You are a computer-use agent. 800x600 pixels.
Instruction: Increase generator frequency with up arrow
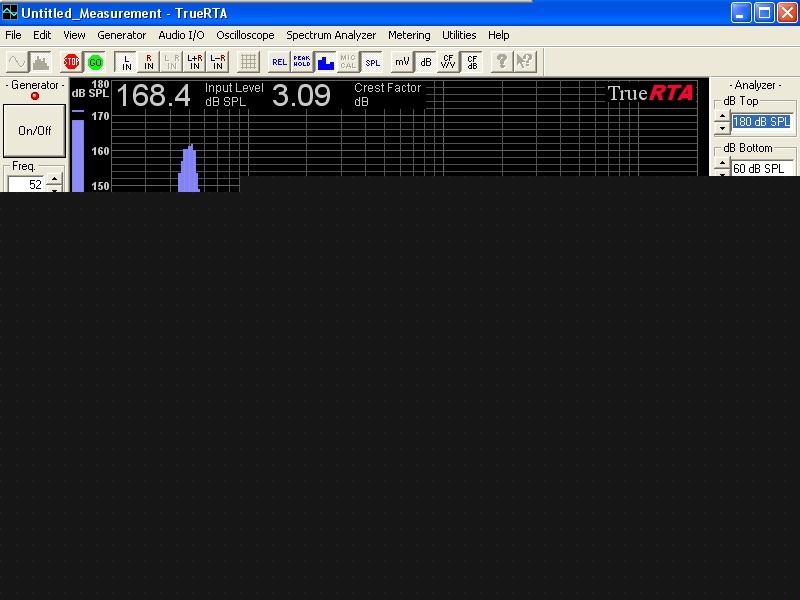(54, 179)
